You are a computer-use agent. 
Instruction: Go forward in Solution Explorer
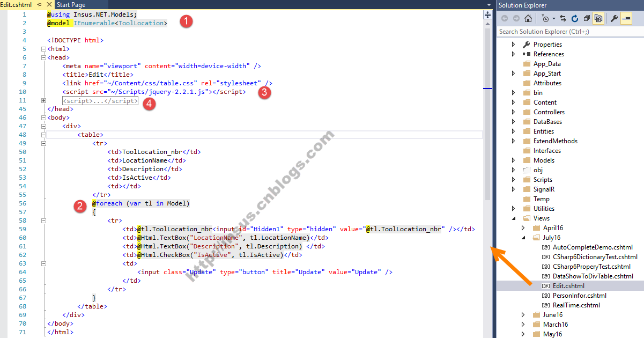[x=516, y=18]
